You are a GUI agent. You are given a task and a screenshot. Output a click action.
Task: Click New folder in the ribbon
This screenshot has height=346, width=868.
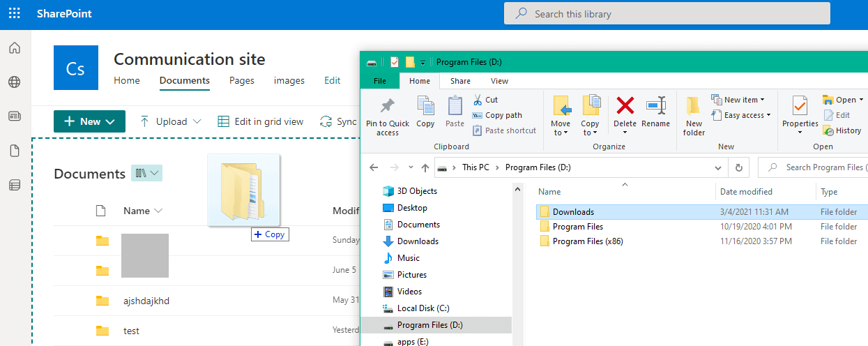694,116
